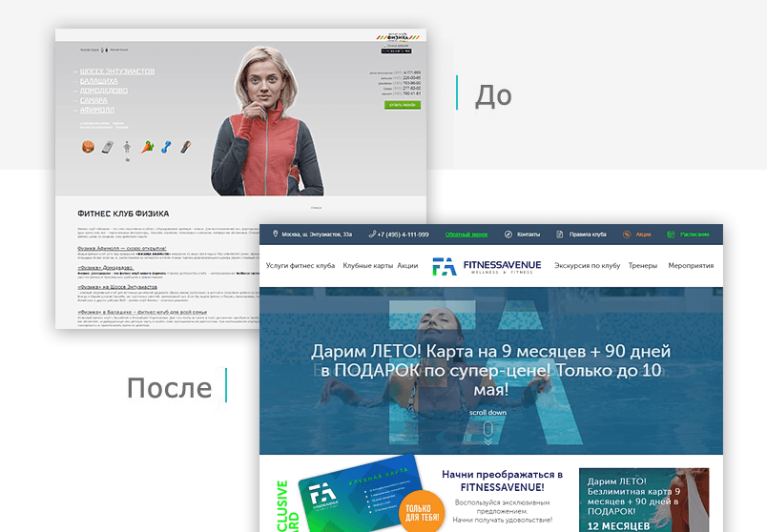The width and height of the screenshot is (767, 532).
Task: Open Тренеры menu item
Action: point(643,265)
